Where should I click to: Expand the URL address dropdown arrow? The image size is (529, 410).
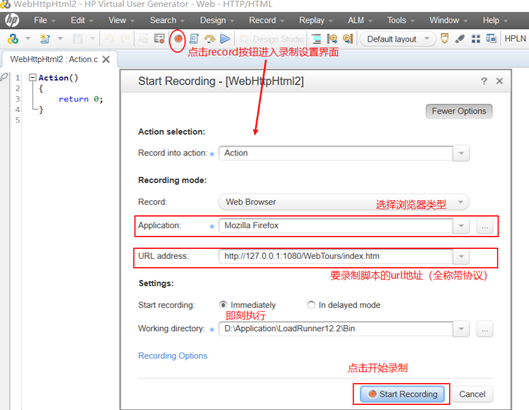click(461, 256)
